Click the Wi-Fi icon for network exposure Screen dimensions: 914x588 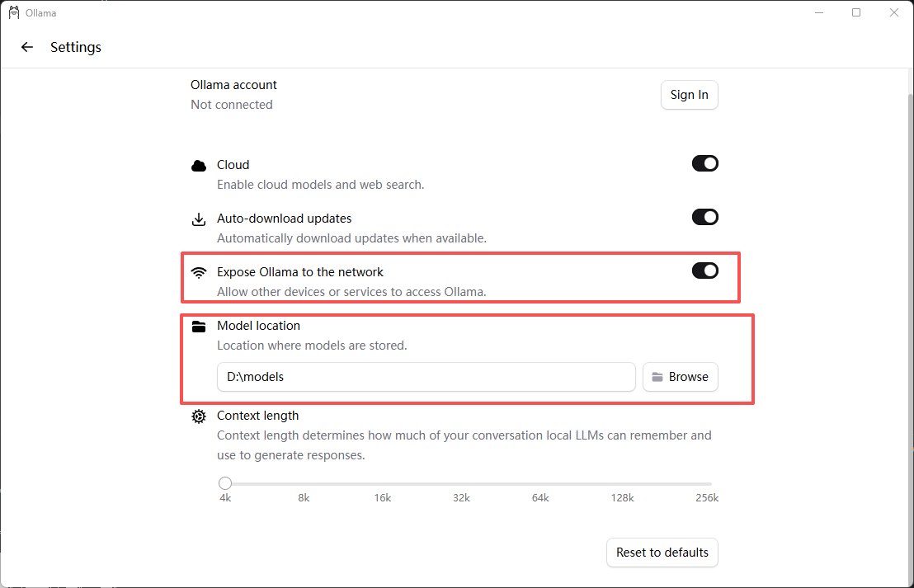pyautogui.click(x=199, y=272)
